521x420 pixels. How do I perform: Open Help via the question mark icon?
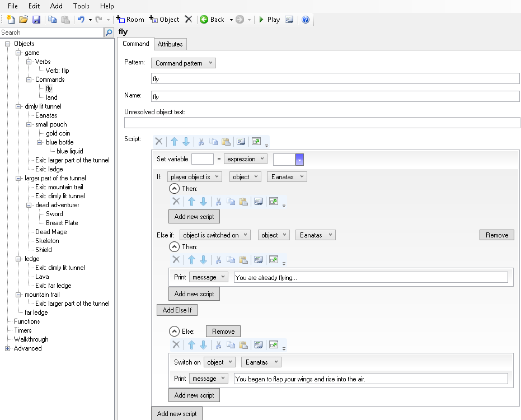(x=306, y=20)
